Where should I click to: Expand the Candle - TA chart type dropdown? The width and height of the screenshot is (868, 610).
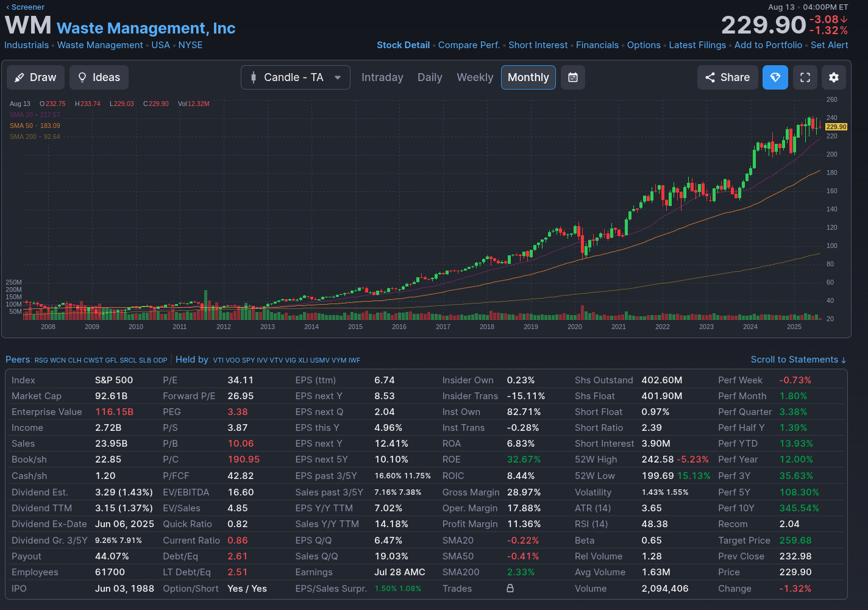296,77
